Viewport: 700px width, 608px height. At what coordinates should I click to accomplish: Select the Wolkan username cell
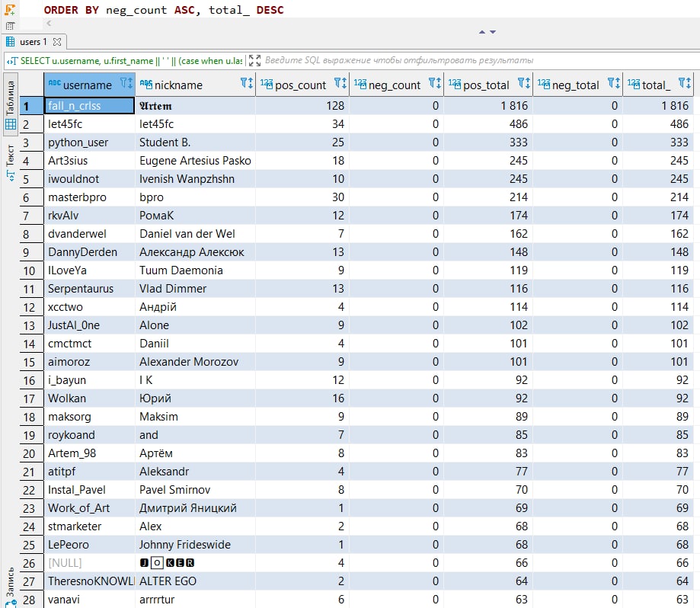point(89,398)
